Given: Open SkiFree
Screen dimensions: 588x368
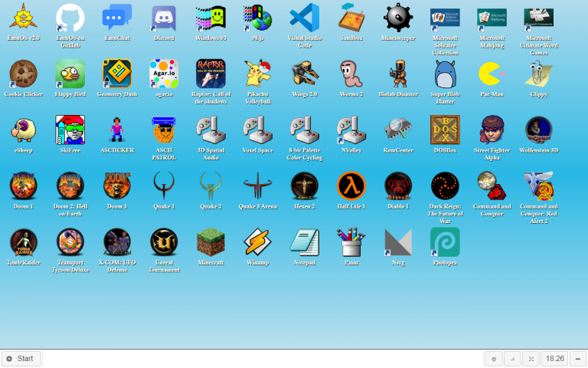Looking at the screenshot, I should 70,130.
